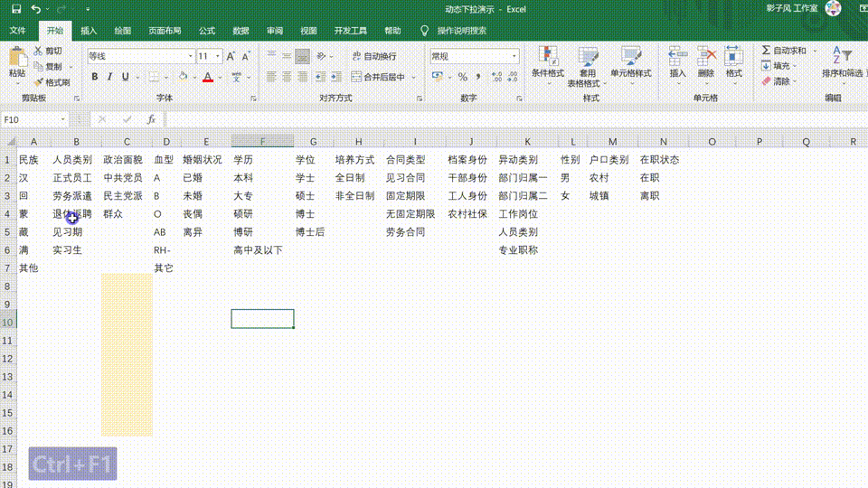Click the Decrease Decimal icon
Screen dimensions: 868x488
513,77
